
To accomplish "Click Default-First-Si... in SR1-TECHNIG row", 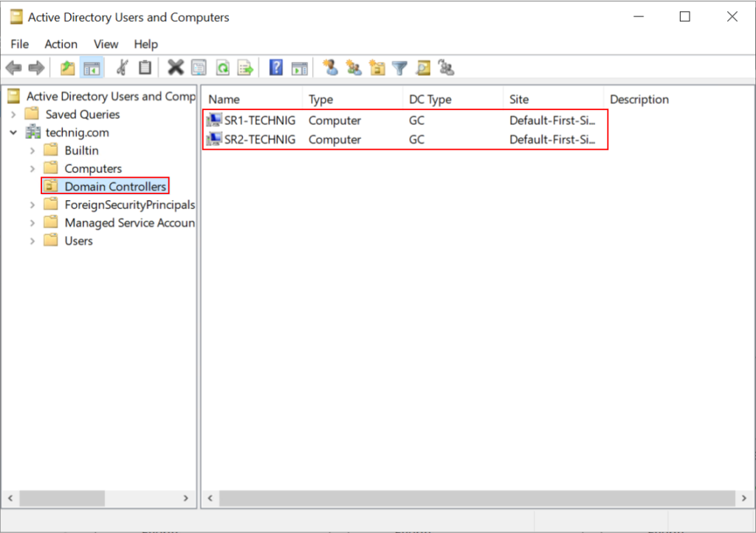I will point(552,120).
